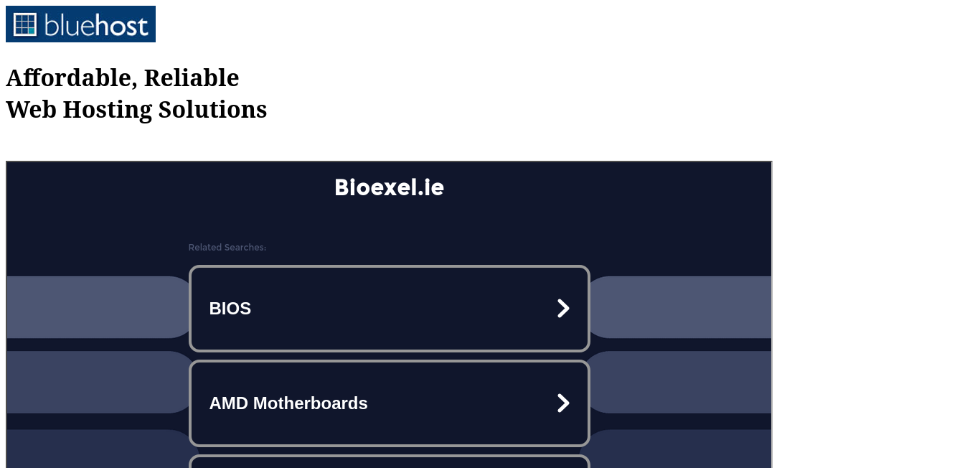Click the chevron arrow beside BIOS
Image resolution: width=980 pixels, height=468 pixels.
tap(563, 309)
